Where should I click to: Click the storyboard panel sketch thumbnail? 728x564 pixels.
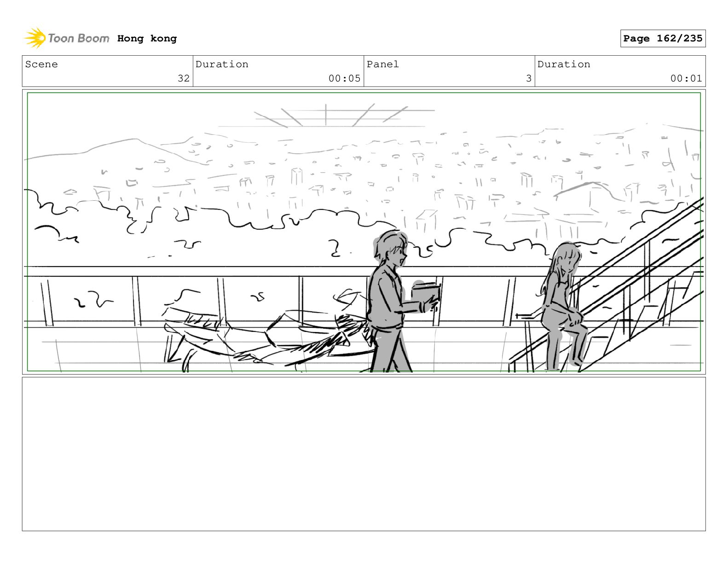pyautogui.click(x=364, y=232)
